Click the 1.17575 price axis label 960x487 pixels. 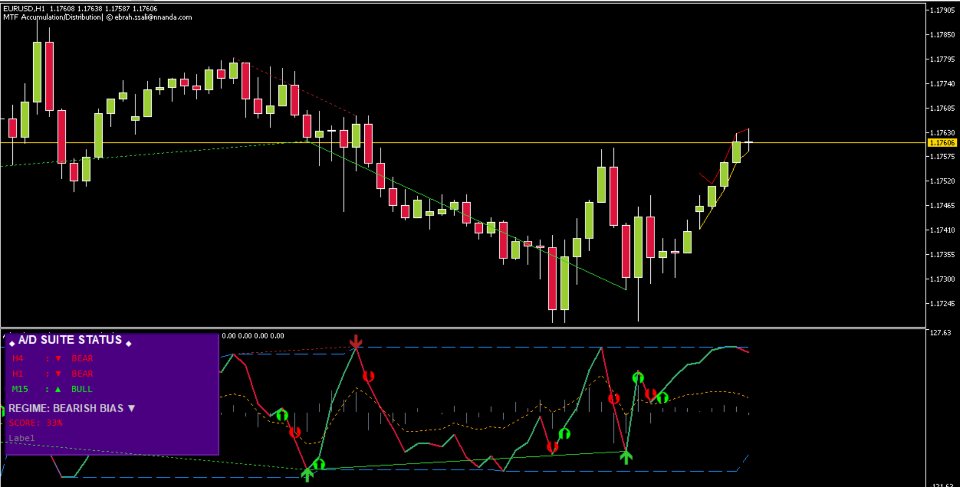[945, 157]
